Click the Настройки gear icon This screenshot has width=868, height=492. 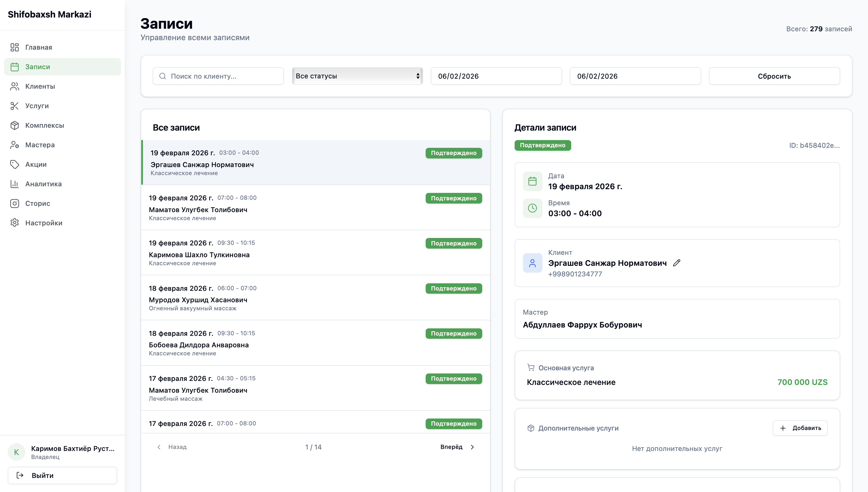point(15,223)
